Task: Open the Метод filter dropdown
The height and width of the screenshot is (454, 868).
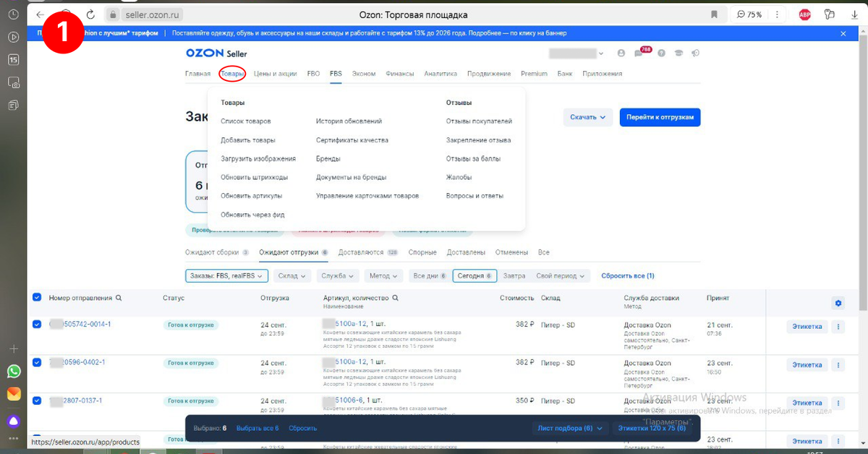Action: point(385,275)
